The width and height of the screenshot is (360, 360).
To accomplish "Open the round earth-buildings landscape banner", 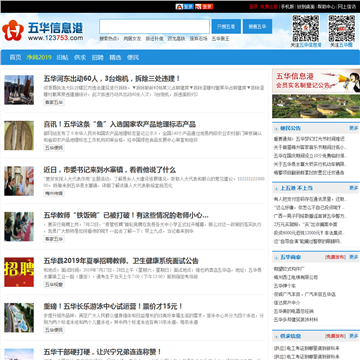I will pyautogui.click(x=316, y=106).
